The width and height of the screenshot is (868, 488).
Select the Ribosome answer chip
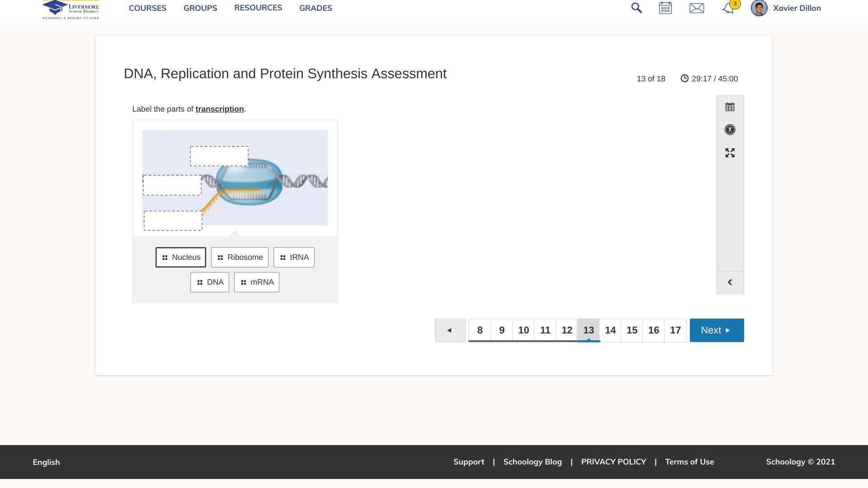point(240,258)
